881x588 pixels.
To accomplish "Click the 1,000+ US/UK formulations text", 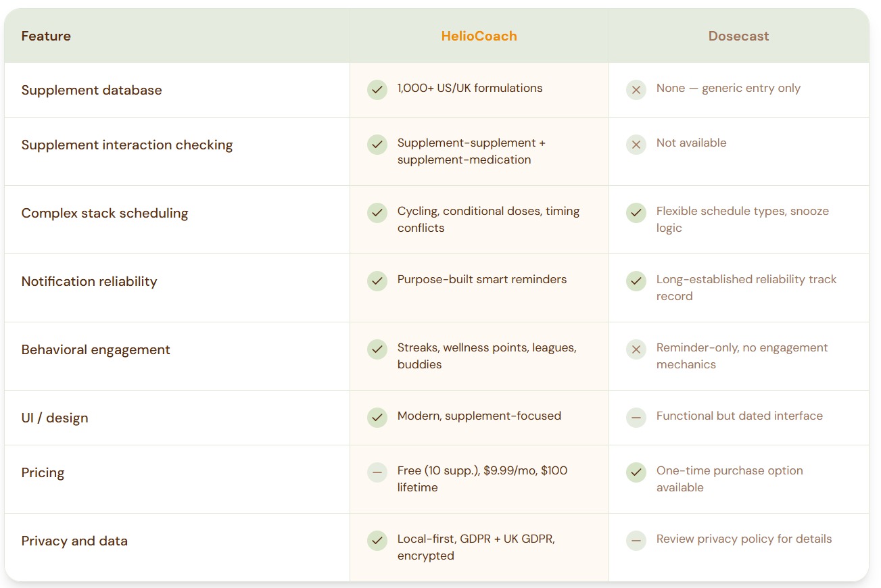I will click(x=469, y=88).
